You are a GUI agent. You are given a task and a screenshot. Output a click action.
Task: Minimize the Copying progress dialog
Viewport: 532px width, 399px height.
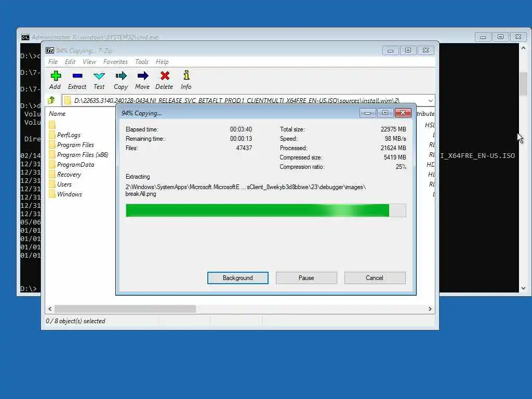(367, 113)
